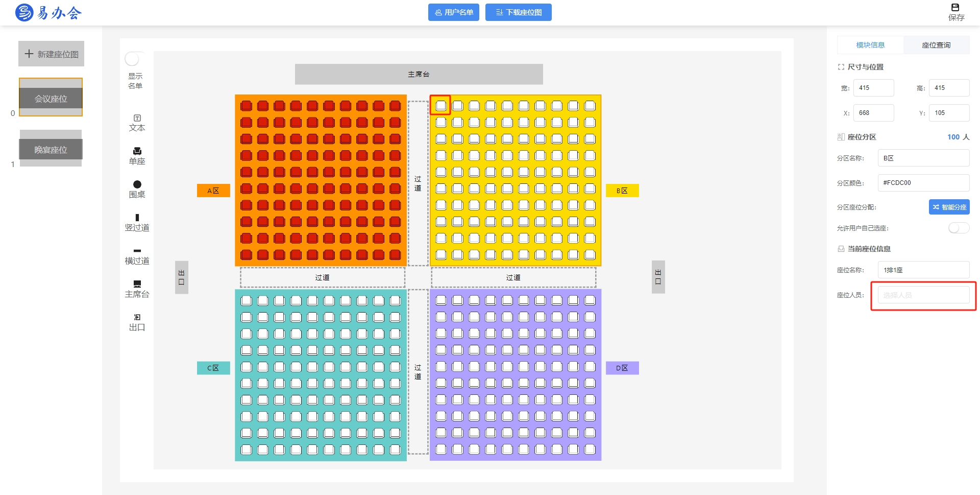This screenshot has width=980, height=495.
Task: Choose the 出口 exit tool icon
Action: [137, 317]
